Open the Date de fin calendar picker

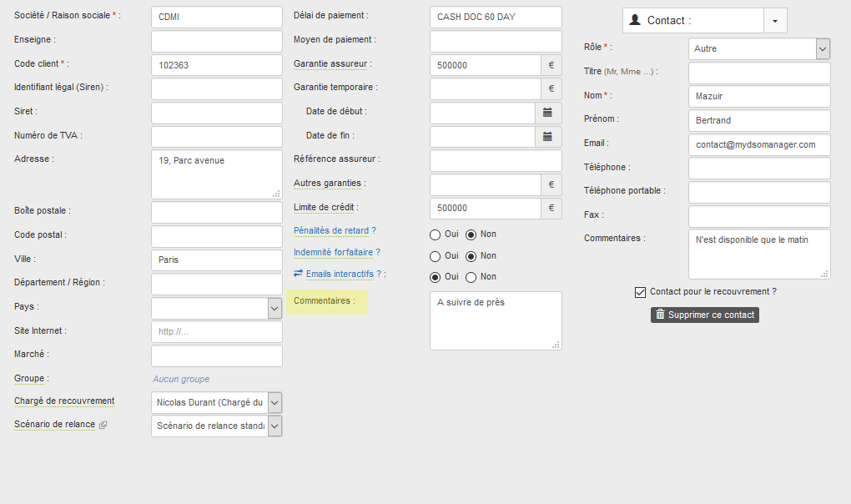pos(548,136)
